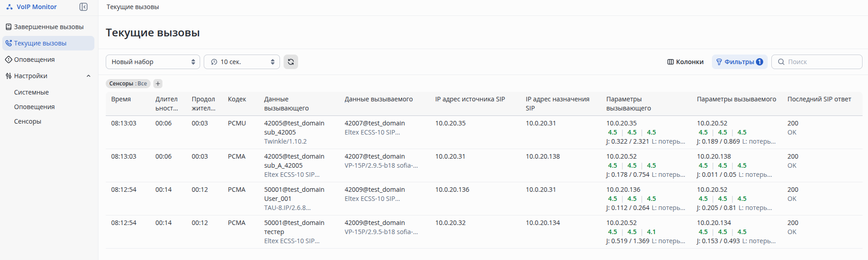Collapse the sidebar panel icon
This screenshot has height=260, width=868.
pos(83,7)
